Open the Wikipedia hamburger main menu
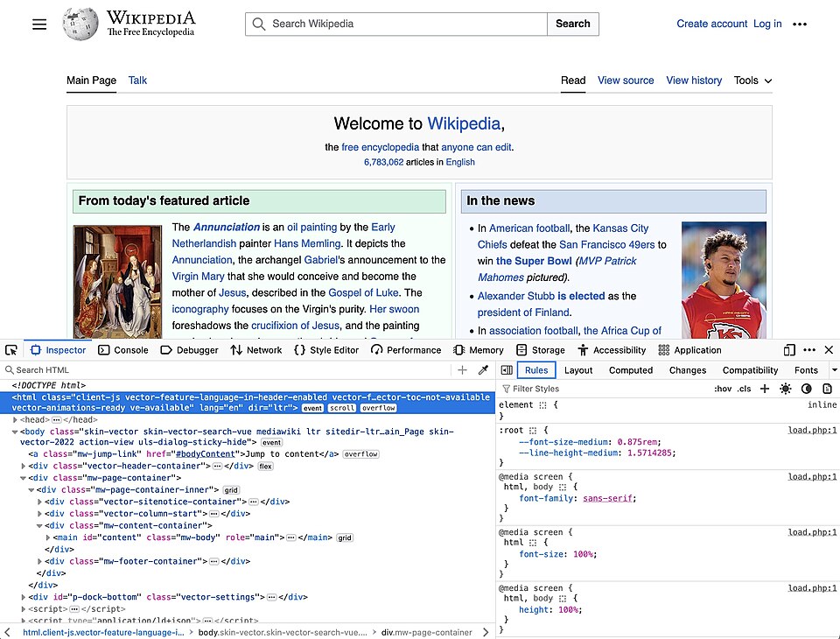The width and height of the screenshot is (840, 639). point(39,25)
